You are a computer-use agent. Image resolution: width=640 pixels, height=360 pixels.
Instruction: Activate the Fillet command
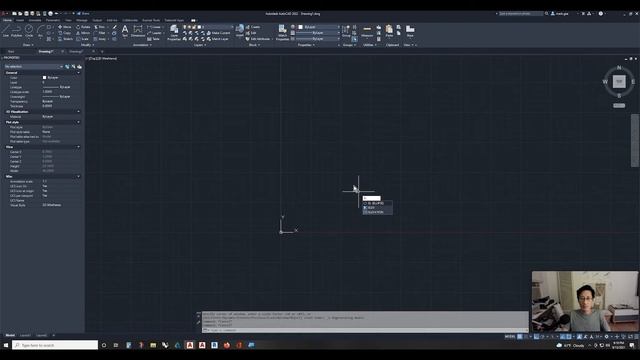(100, 33)
